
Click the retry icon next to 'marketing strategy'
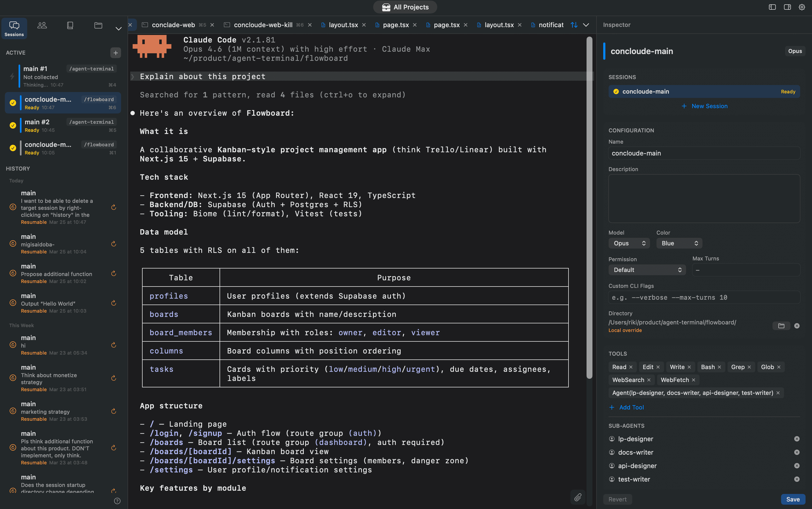click(x=114, y=411)
